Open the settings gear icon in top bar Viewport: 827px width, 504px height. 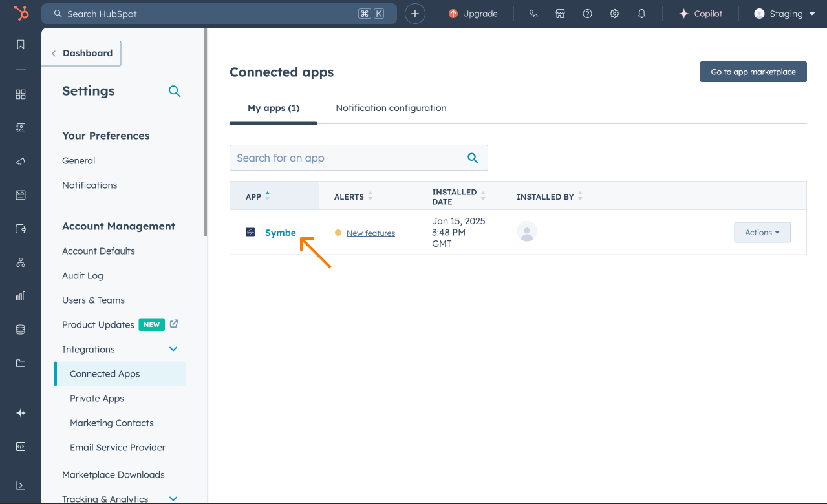pos(614,14)
